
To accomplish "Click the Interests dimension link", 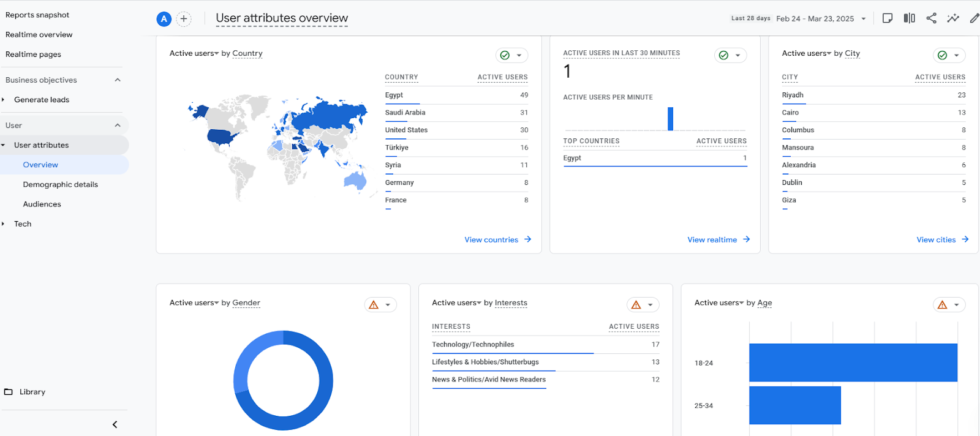I will tap(511, 303).
